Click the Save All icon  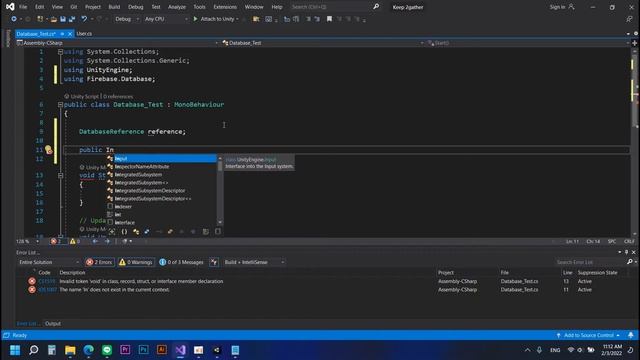click(72, 19)
